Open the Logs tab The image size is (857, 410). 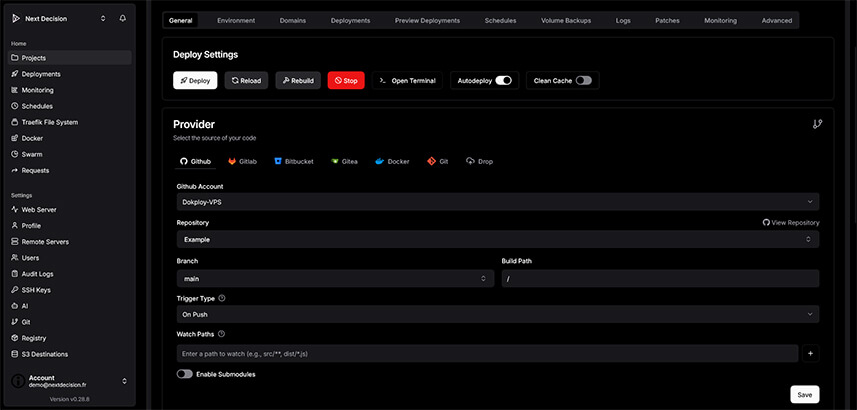coord(623,20)
